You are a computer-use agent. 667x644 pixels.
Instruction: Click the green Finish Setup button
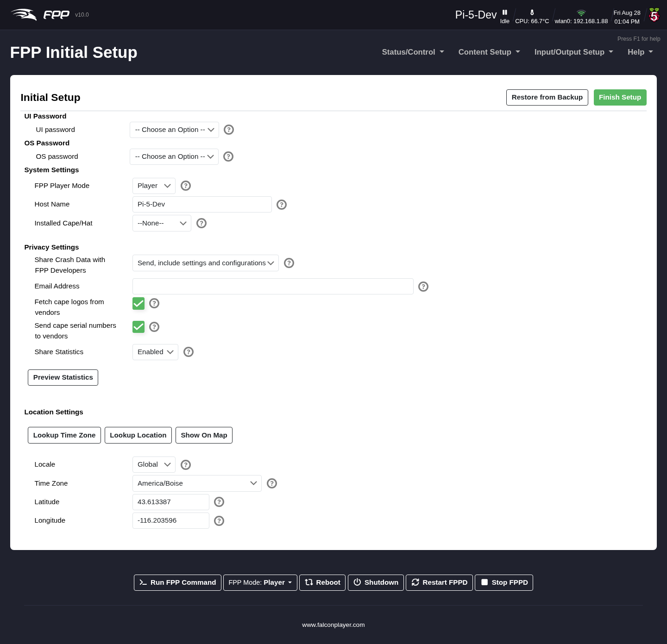point(620,97)
